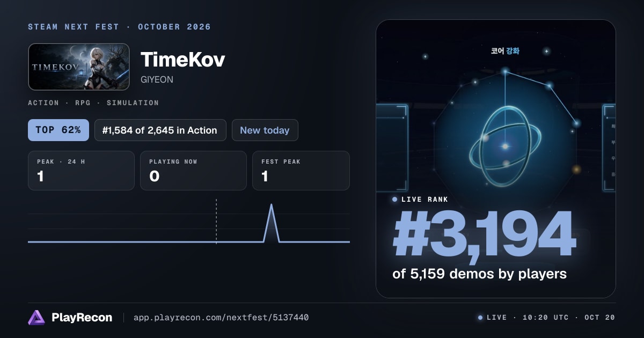Click the 10:20 UTC timestamp
Image resolution: width=644 pixels, height=338 pixels.
[x=546, y=318]
